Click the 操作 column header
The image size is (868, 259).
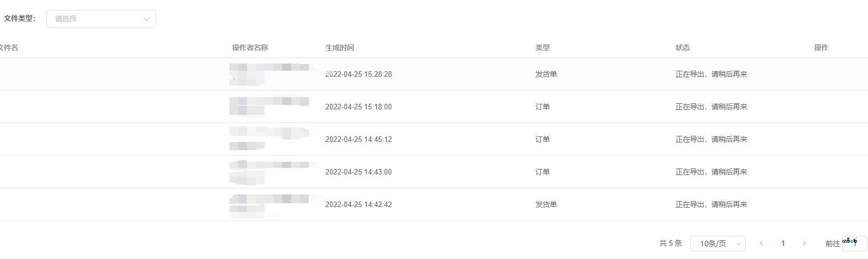(821, 47)
